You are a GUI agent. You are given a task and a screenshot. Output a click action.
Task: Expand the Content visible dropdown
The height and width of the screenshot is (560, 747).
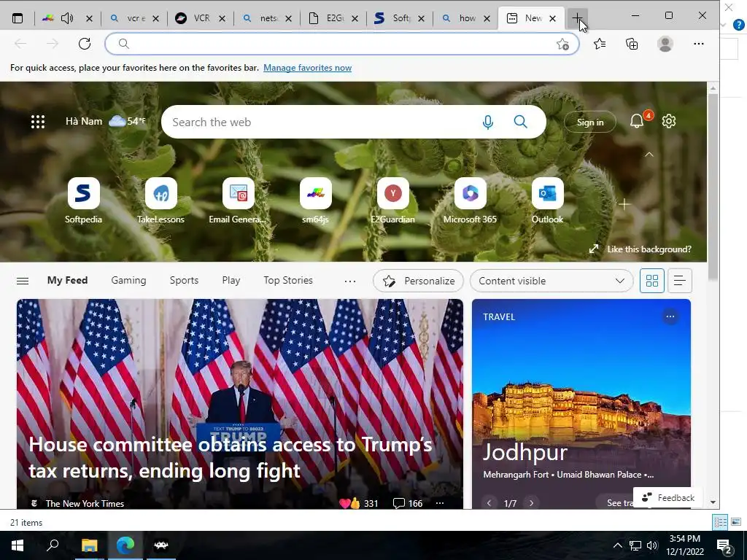(x=551, y=281)
